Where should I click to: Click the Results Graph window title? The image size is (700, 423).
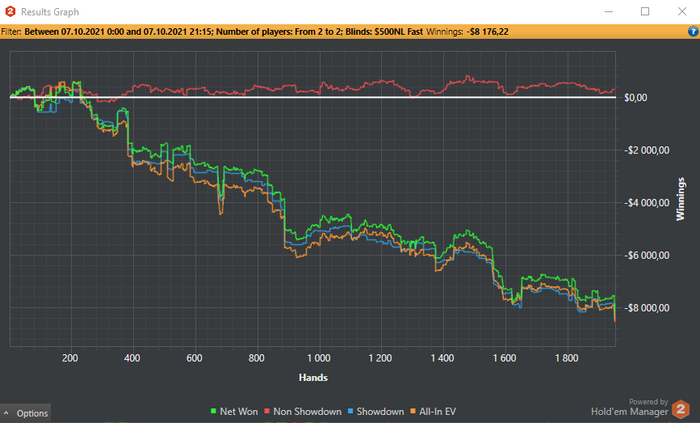tap(50, 12)
